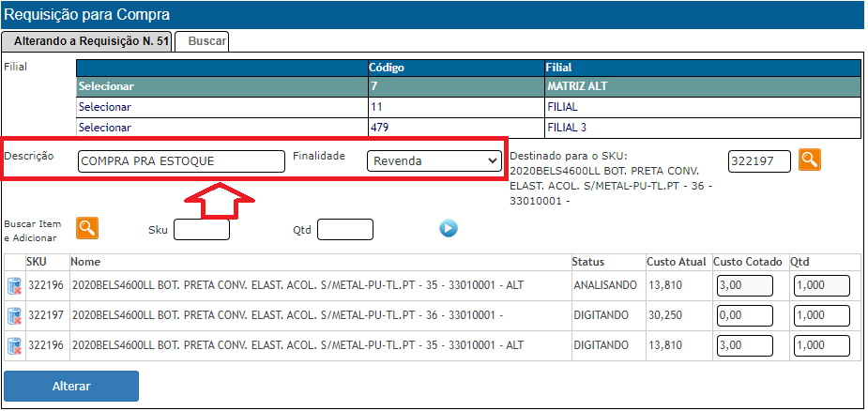This screenshot has width=868, height=411.
Task: Edit Custo Cotado in the ANALISANDO row
Action: pos(745,286)
